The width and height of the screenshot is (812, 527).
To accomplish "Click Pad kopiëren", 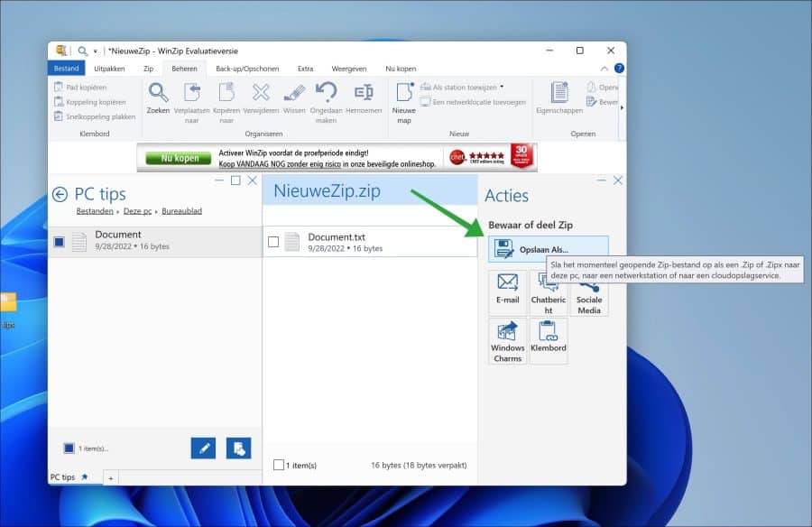I will click(x=81, y=87).
